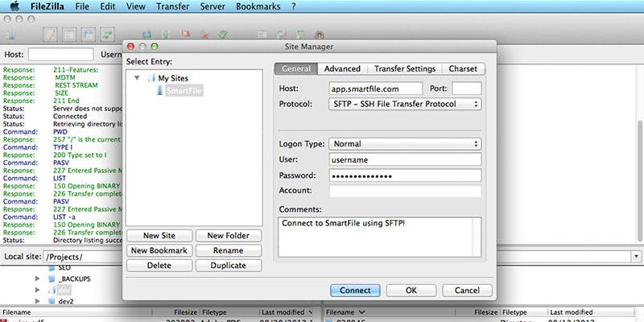644x322 pixels.
Task: Click the User field containing username
Action: (405, 159)
